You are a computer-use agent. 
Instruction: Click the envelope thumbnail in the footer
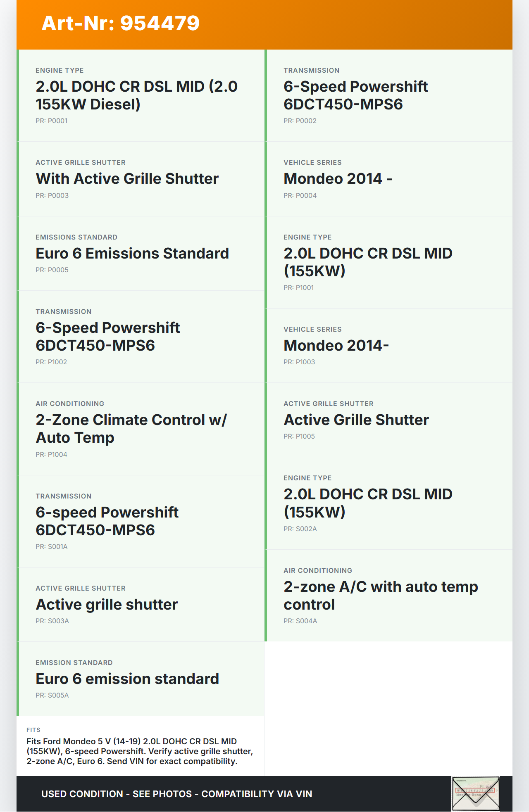(476, 793)
